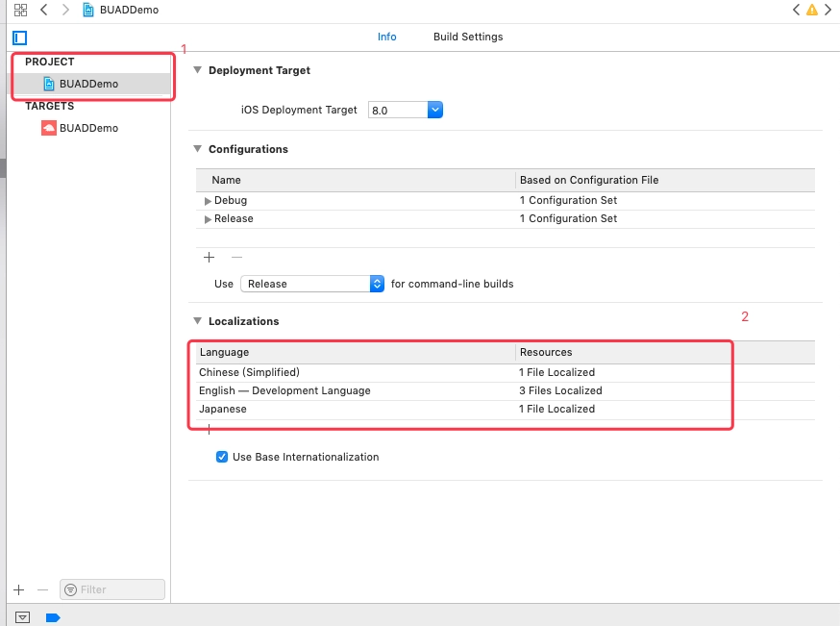Image resolution: width=840 pixels, height=626 pixels.
Task: Collapse the Configurations section
Action: pyautogui.click(x=198, y=149)
